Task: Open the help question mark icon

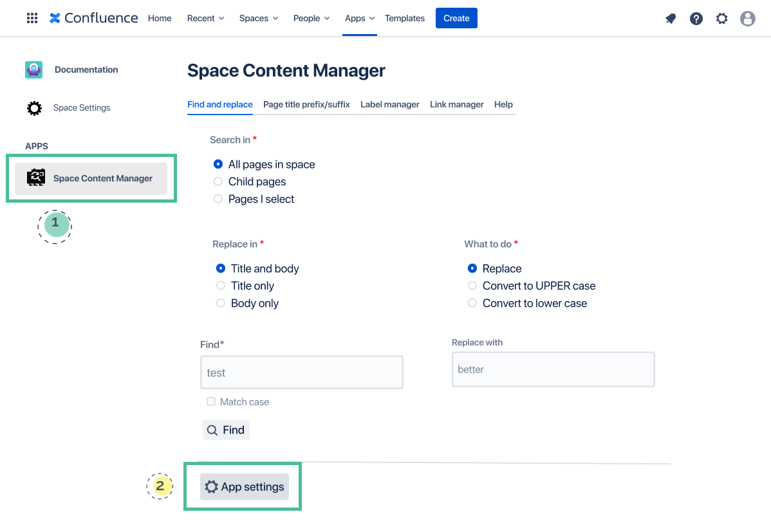Action: pyautogui.click(x=696, y=19)
